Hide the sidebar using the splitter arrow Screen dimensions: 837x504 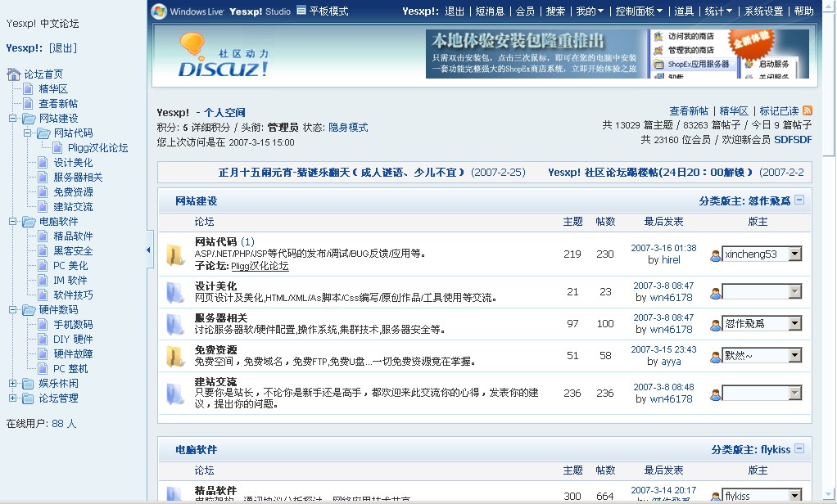click(x=148, y=250)
